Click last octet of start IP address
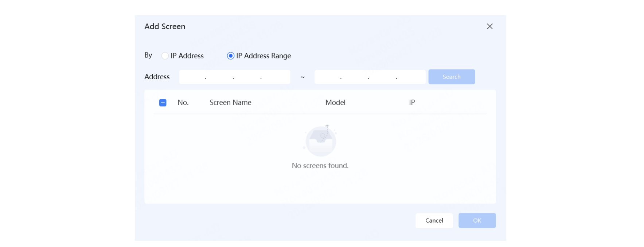644x247 pixels. coord(275,77)
